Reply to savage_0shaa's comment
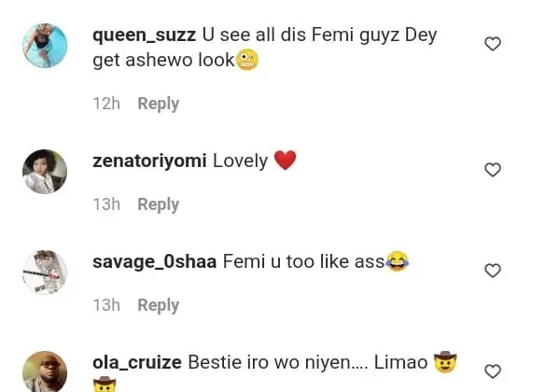The image size is (560, 392). 158,305
